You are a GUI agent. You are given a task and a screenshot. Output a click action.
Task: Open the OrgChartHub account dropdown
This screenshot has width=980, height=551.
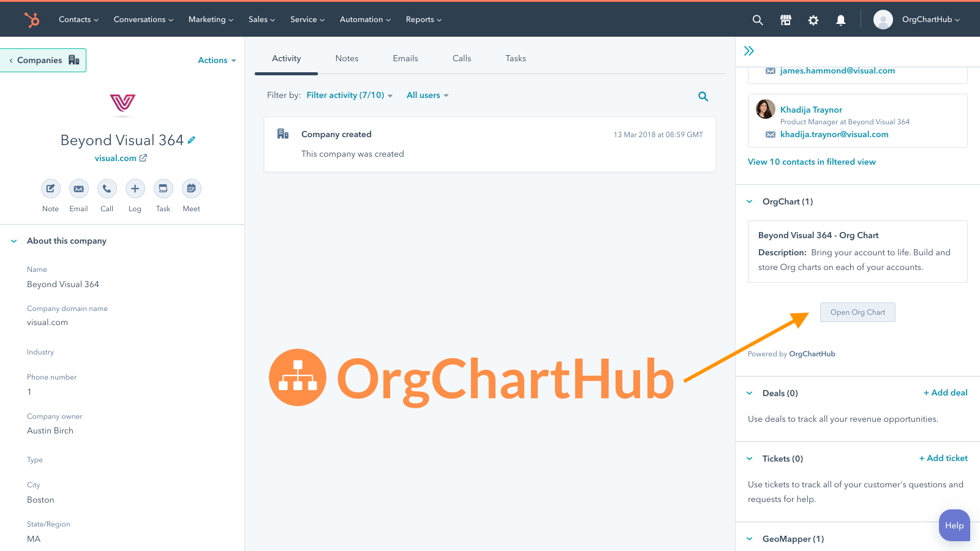click(x=930, y=20)
